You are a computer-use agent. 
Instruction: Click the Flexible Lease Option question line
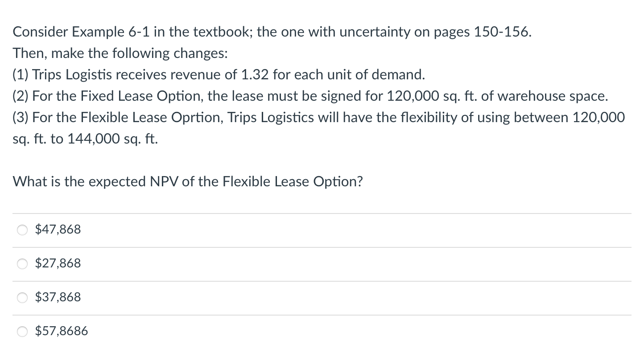(188, 181)
